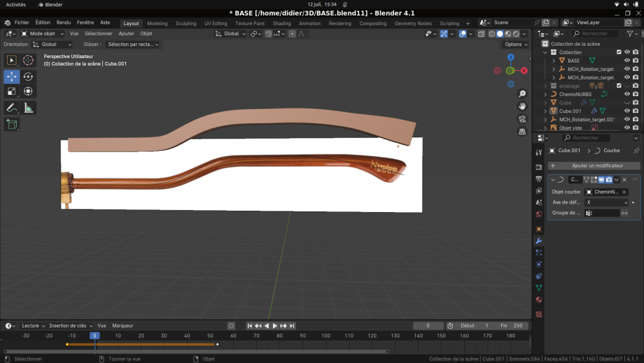
Task: Open the Rendu menu
Action: click(64, 23)
